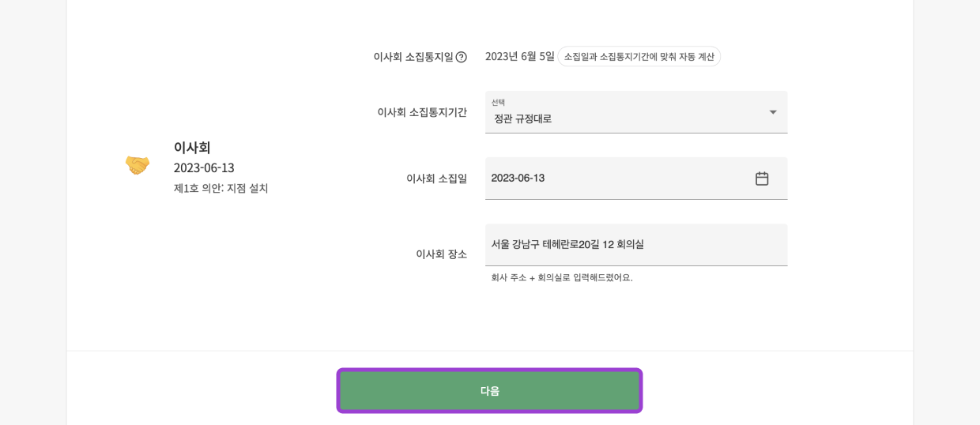Image resolution: width=980 pixels, height=425 pixels.
Task: Click the 이사회 소집통지기간 label
Action: click(422, 112)
